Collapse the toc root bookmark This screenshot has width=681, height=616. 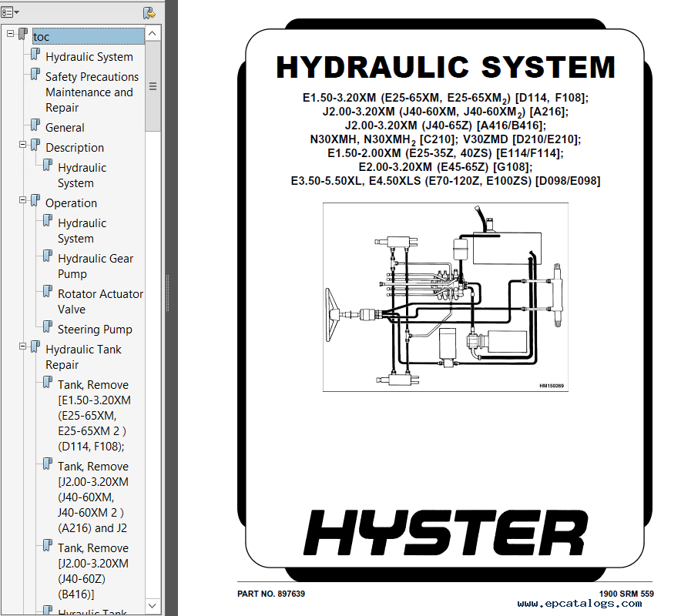(x=11, y=33)
